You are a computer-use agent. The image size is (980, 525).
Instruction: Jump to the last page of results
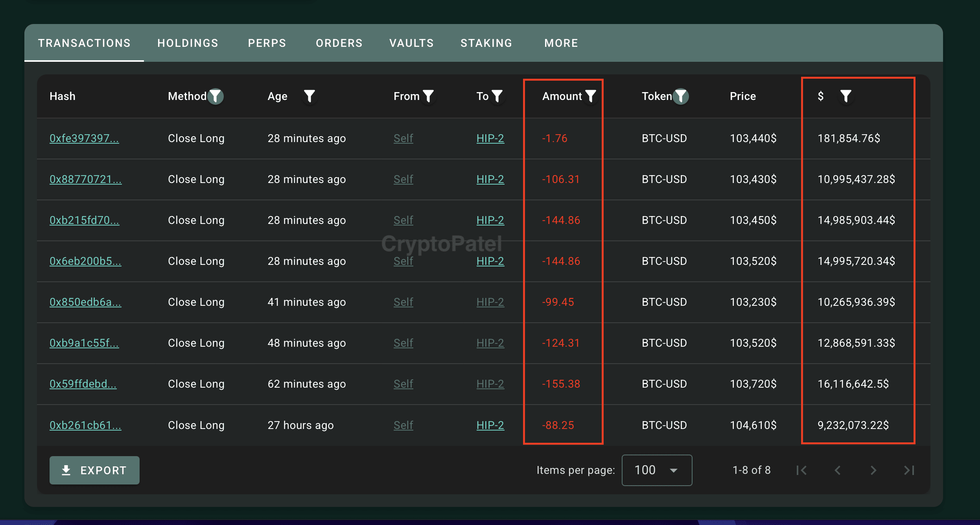pos(908,470)
